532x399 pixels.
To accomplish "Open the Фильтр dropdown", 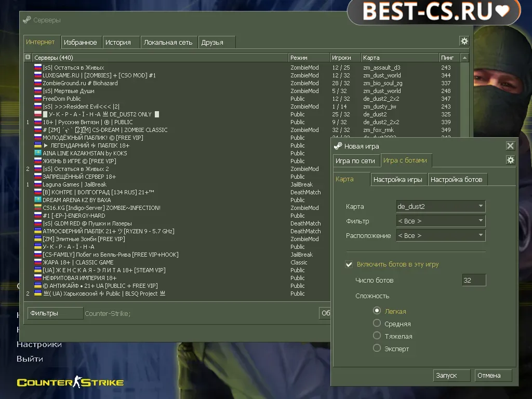I will (x=441, y=221).
